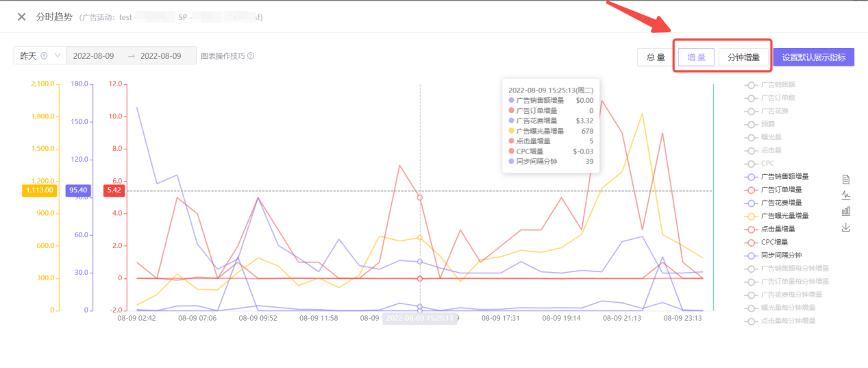Screen dimensions: 868x368
Task: Close the 分时趋势 panel with the X
Action: pos(22,16)
